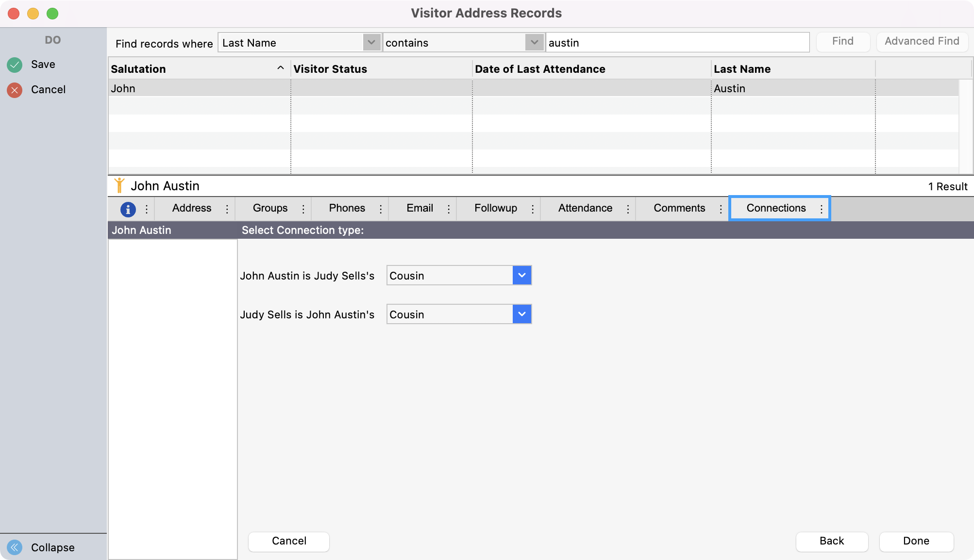Open the record info panel via the i icon
Screen dimensions: 974x560
(128, 209)
